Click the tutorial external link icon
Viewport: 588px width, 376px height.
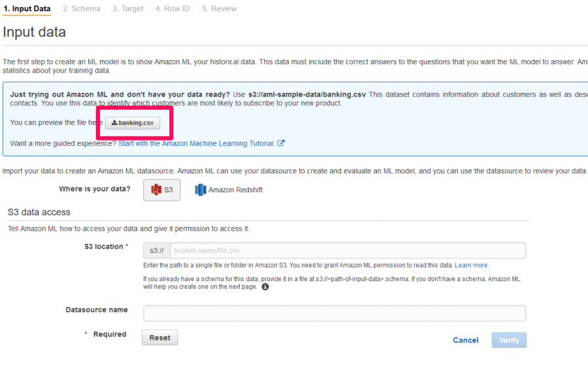[x=281, y=143]
